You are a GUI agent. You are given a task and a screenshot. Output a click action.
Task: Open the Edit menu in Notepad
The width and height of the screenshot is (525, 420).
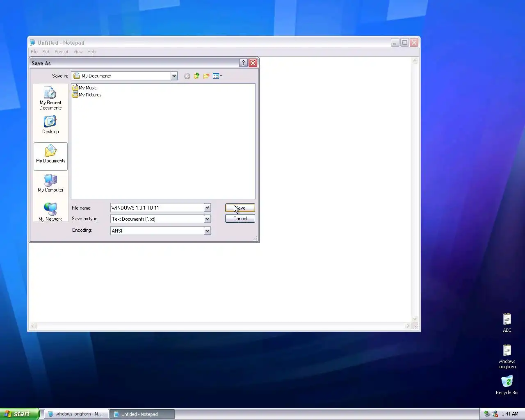pos(46,52)
